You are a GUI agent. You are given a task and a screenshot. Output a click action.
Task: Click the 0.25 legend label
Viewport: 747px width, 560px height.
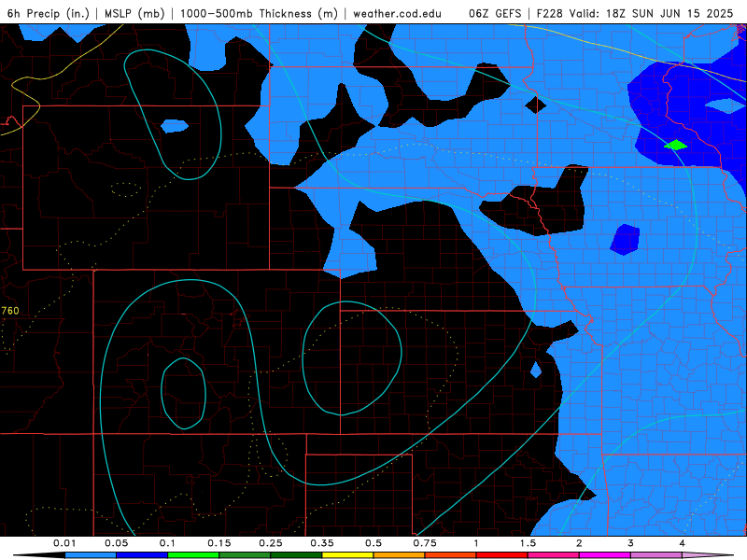pyautogui.click(x=271, y=543)
